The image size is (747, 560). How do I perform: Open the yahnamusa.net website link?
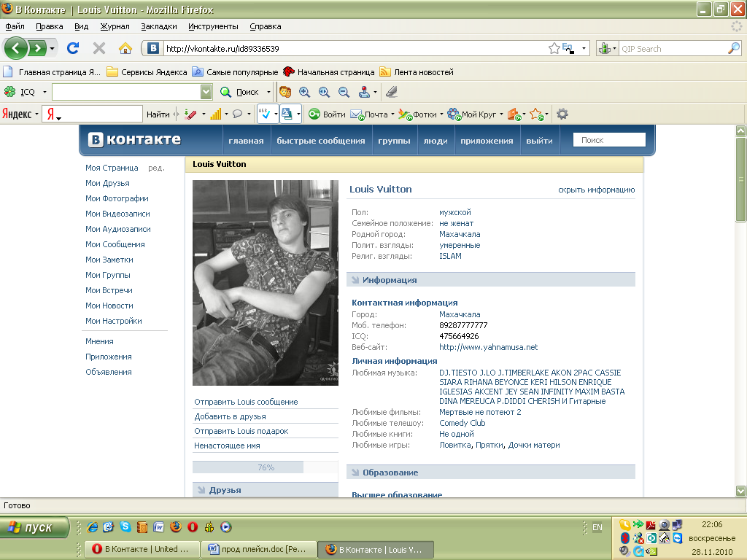(488, 347)
